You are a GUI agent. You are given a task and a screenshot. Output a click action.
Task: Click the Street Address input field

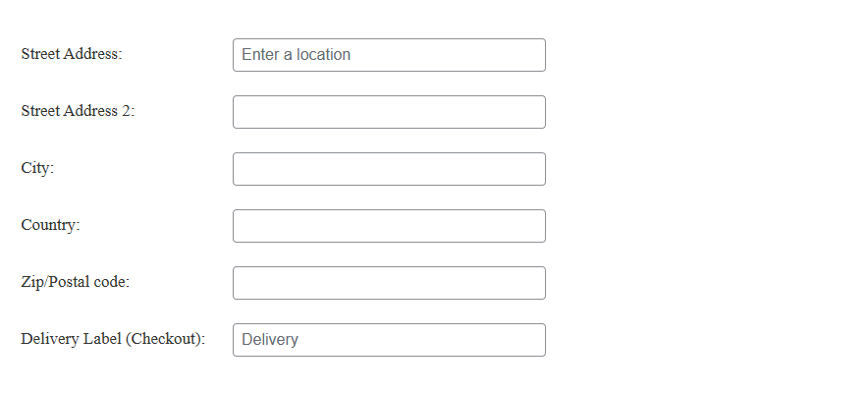tap(389, 55)
